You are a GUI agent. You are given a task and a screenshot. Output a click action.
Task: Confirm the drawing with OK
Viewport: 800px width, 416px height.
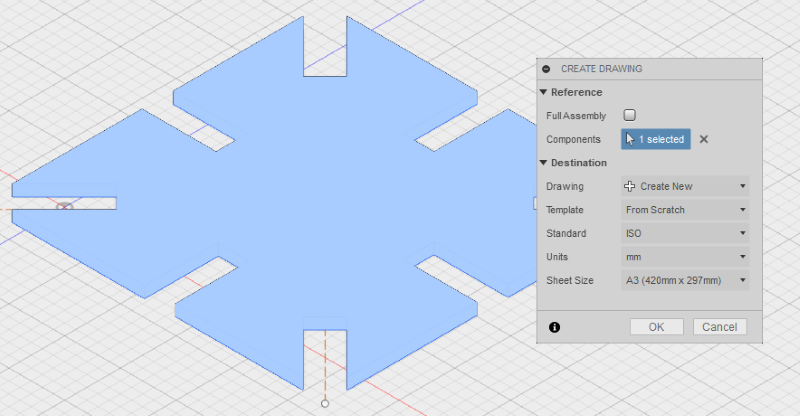657,327
